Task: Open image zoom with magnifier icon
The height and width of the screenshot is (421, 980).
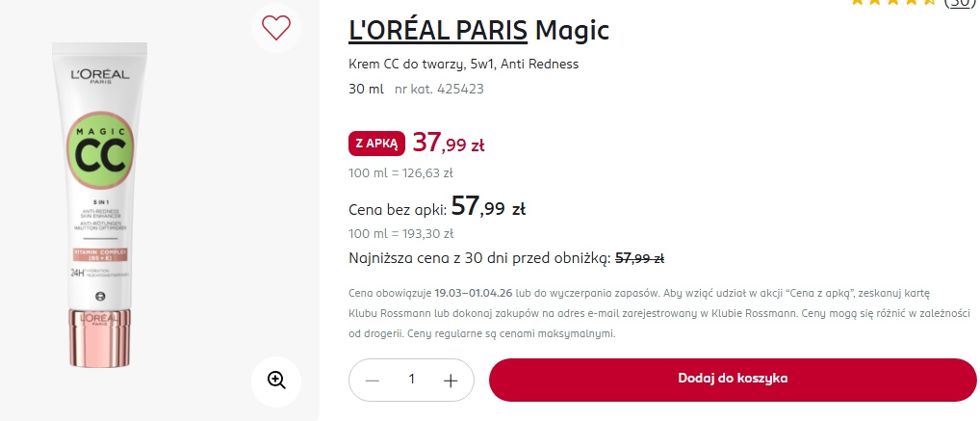Action: pos(276,380)
